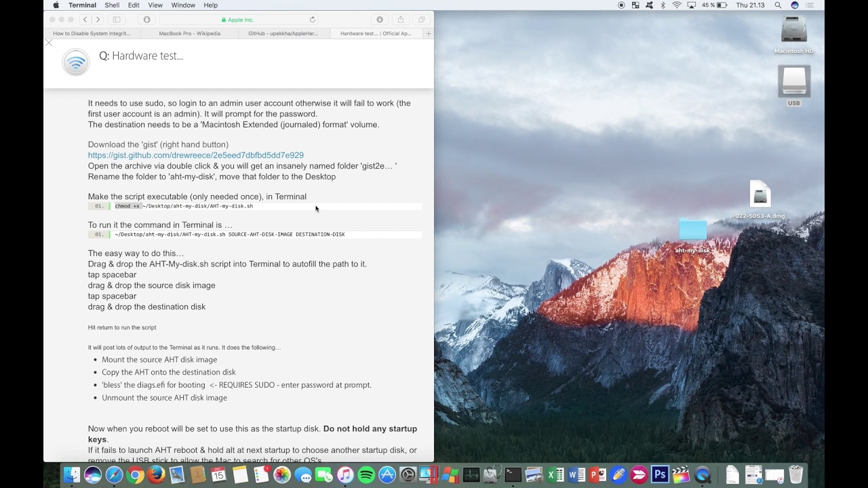Open QuickTime Player from the Dock
Viewport: 868px width, 488px height.
point(702,475)
